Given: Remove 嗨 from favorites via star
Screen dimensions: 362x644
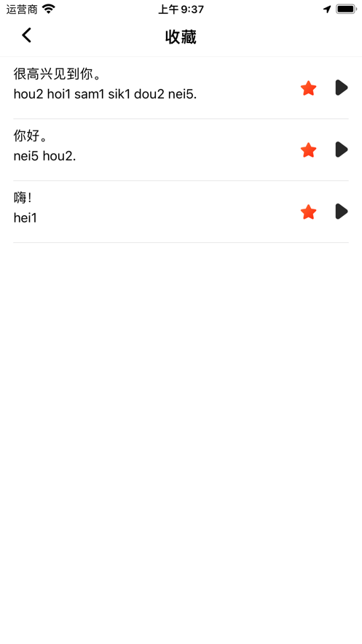Looking at the screenshot, I should click(308, 212).
